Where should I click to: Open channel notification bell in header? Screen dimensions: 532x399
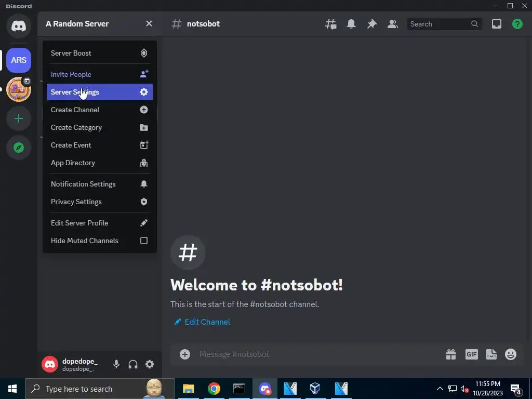[x=351, y=24]
